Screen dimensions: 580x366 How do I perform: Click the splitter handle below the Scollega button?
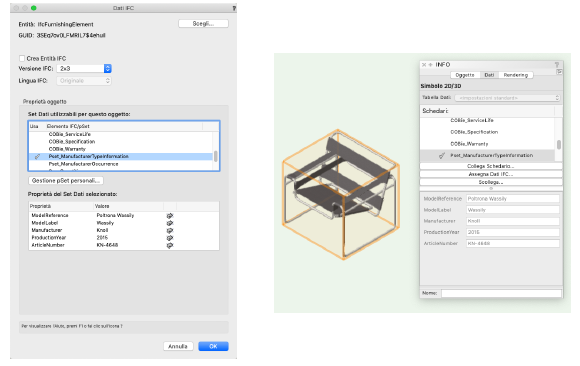491,188
